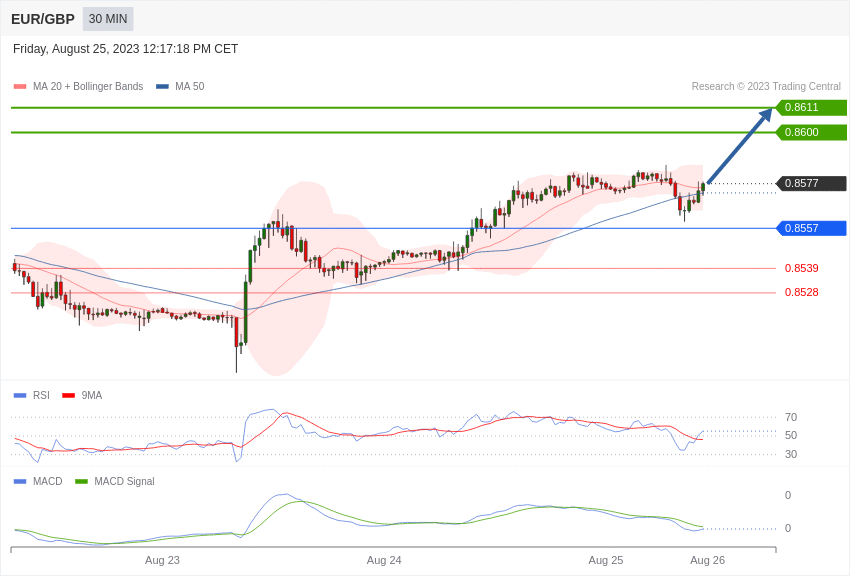The image size is (850, 576).
Task: Click the 30 MIN timeframe badge
Action: 108,19
